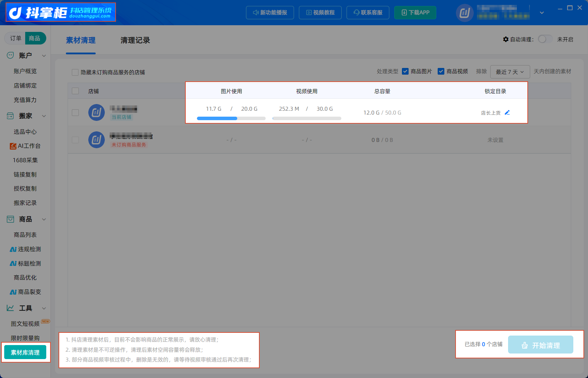Open AI 标题检测 in the sidebar

point(25,263)
